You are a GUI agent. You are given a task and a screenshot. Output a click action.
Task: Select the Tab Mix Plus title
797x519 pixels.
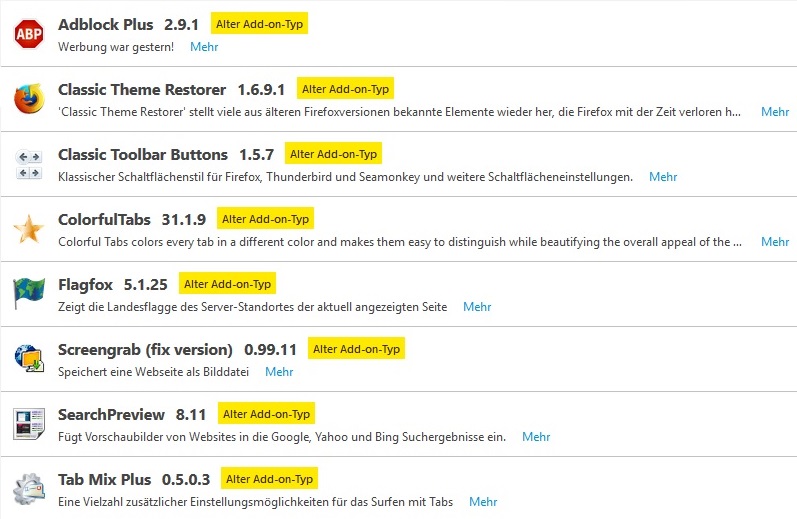[x=105, y=480]
